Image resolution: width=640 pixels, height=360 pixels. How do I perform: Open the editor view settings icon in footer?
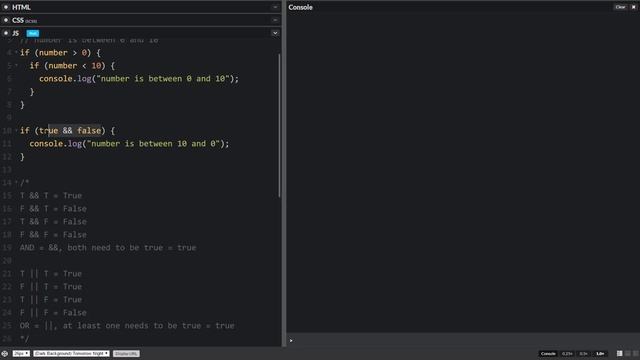pos(4,353)
